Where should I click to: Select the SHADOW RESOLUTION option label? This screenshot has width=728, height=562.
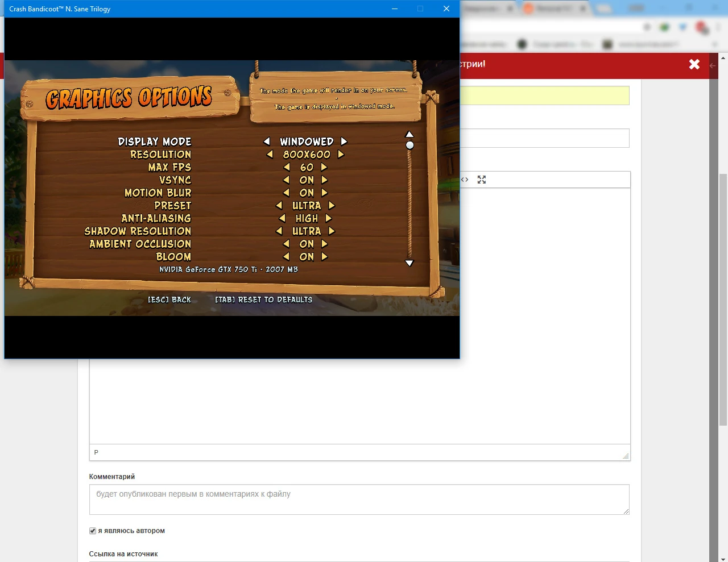138,231
